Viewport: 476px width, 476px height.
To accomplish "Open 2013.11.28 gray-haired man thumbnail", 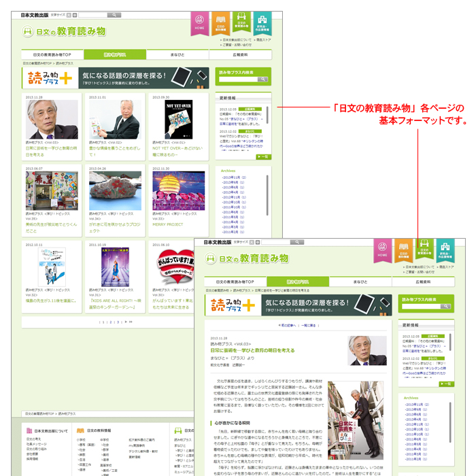I will click(x=52, y=120).
